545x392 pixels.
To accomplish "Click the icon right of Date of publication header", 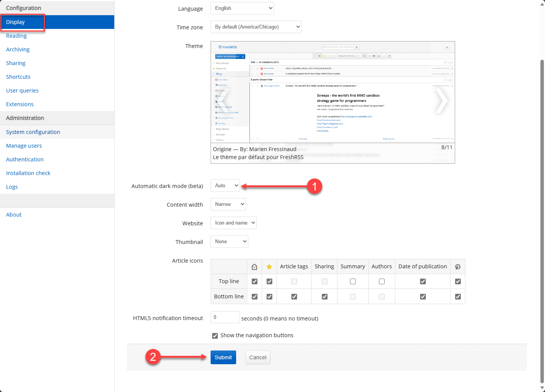I will click(458, 267).
